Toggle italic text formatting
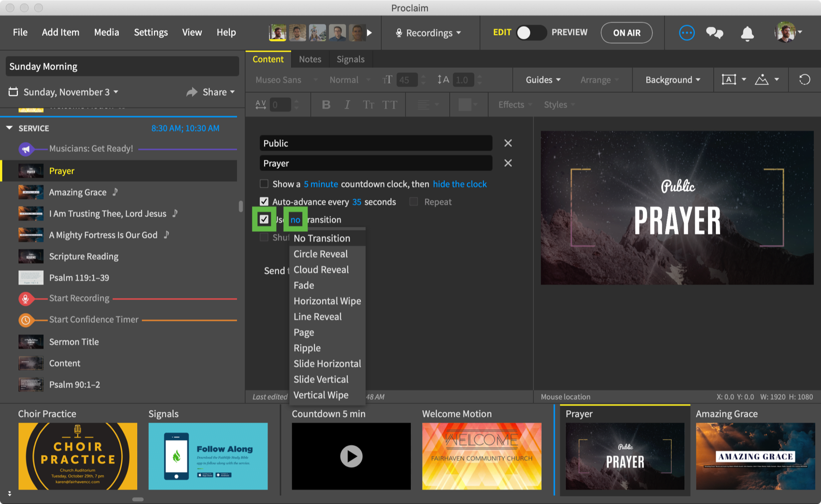 [x=347, y=105]
